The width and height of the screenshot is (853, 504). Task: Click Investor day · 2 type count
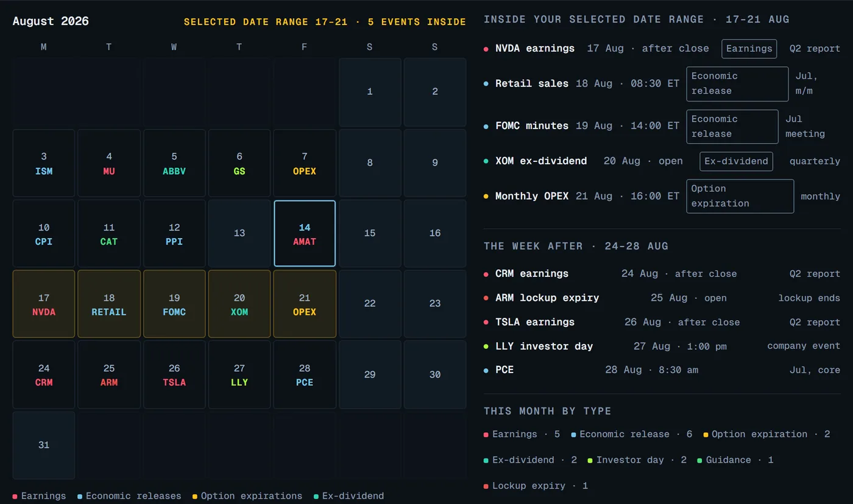pyautogui.click(x=637, y=460)
